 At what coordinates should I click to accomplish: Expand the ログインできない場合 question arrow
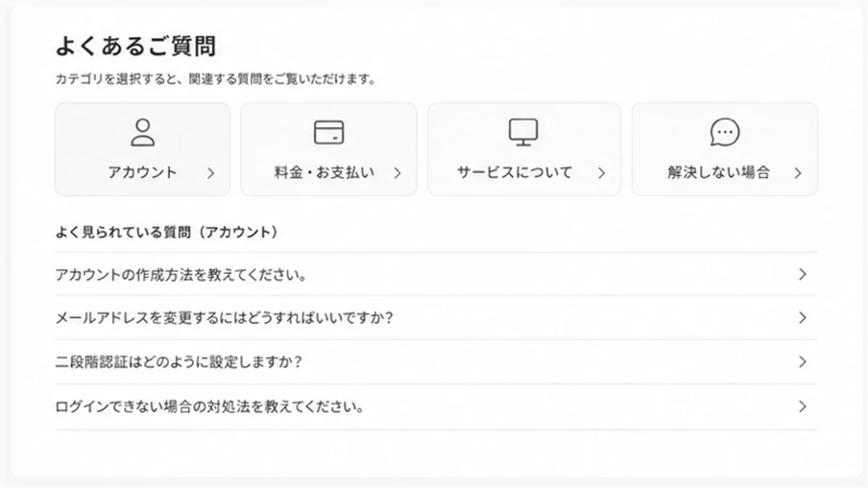coord(802,406)
